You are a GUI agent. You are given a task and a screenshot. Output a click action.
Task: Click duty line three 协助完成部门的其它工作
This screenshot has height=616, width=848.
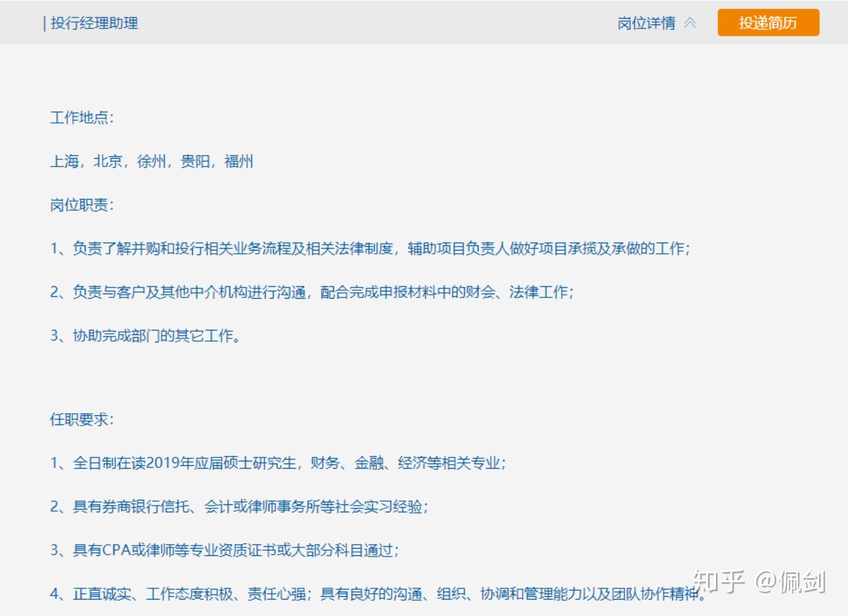pyautogui.click(x=146, y=335)
